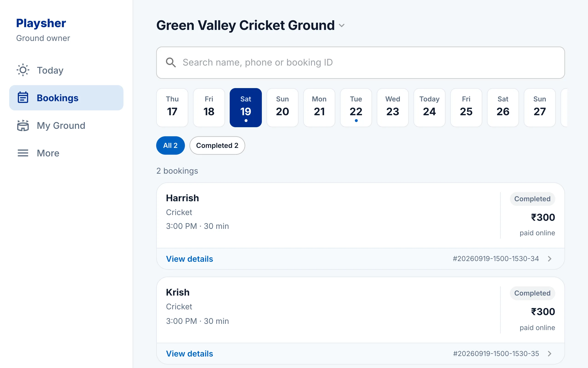Select the All 2 filter chip
This screenshot has height=368, width=588.
pyautogui.click(x=170, y=145)
